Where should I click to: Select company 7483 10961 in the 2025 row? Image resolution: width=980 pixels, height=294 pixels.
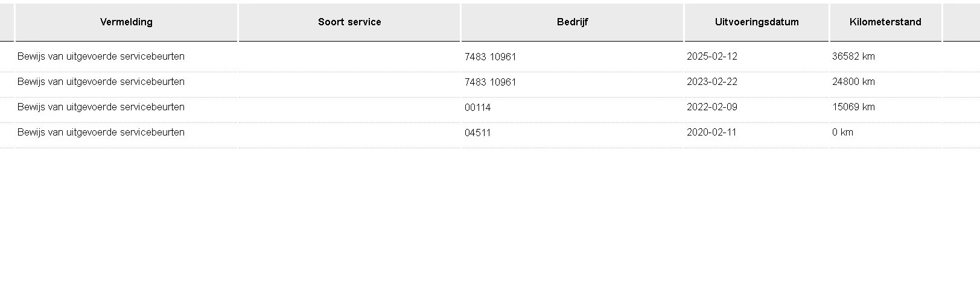[x=491, y=57]
